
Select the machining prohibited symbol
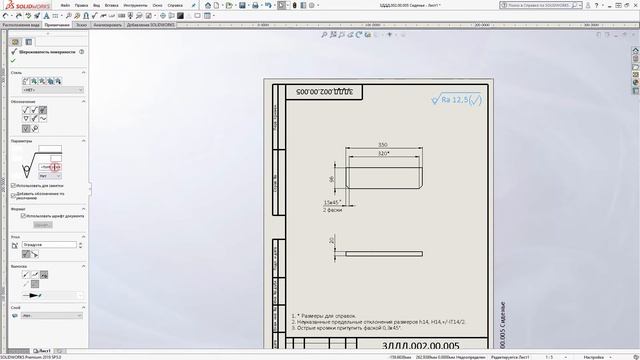coord(43,110)
